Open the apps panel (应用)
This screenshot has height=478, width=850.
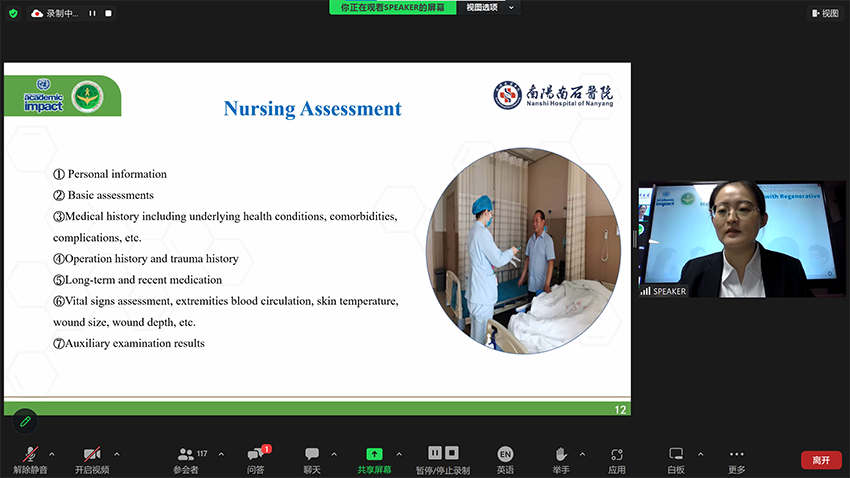(x=617, y=455)
